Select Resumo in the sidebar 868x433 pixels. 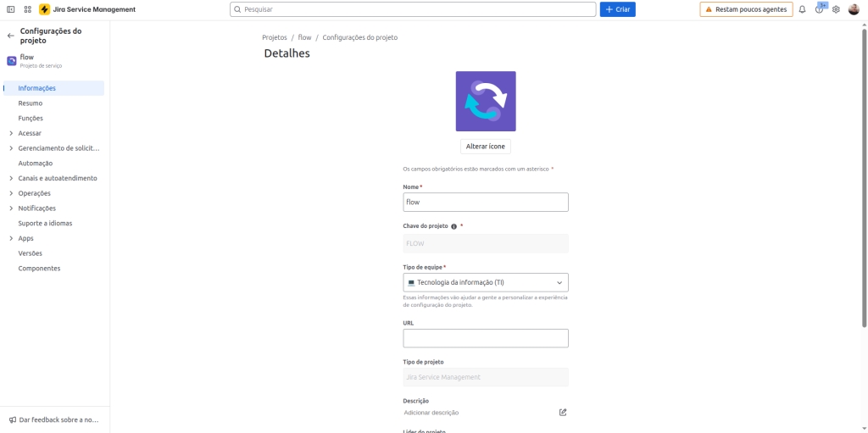coord(31,103)
